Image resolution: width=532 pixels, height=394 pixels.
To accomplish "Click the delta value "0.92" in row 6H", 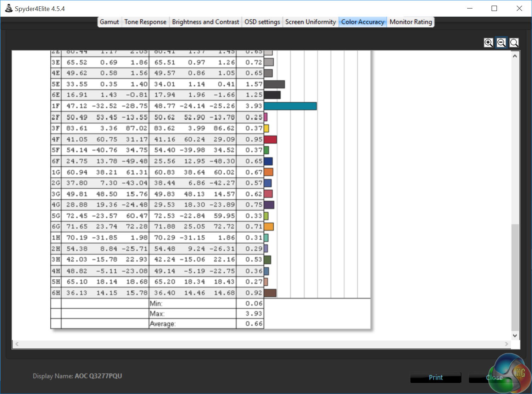I will pyautogui.click(x=254, y=293).
